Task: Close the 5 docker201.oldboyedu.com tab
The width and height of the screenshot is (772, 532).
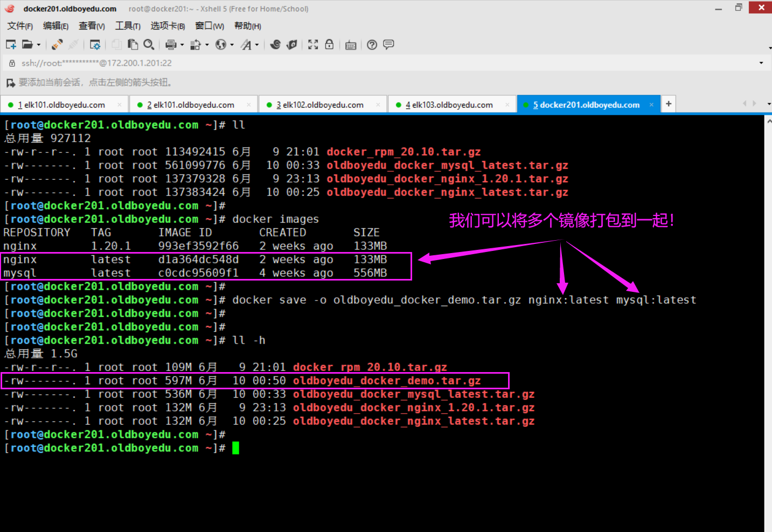Action: (651, 105)
